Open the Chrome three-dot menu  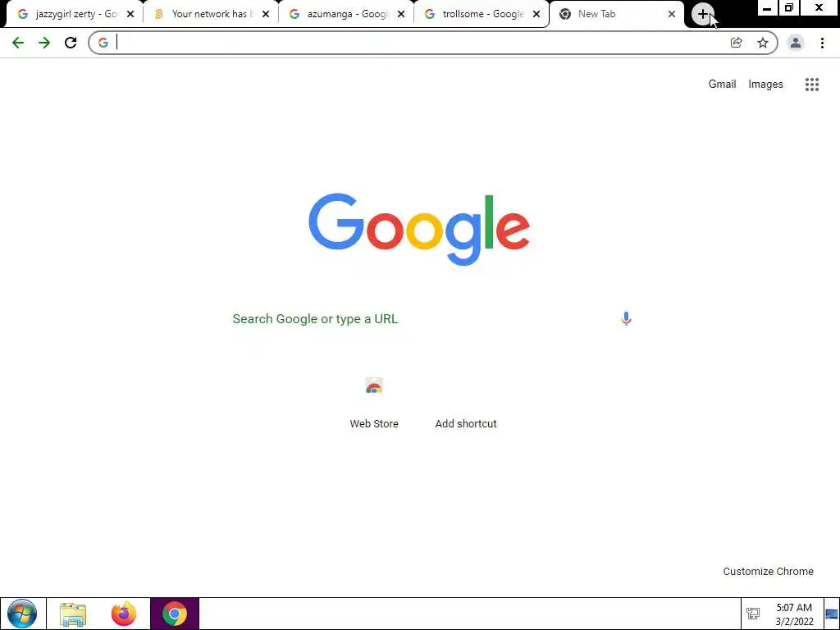coord(822,43)
